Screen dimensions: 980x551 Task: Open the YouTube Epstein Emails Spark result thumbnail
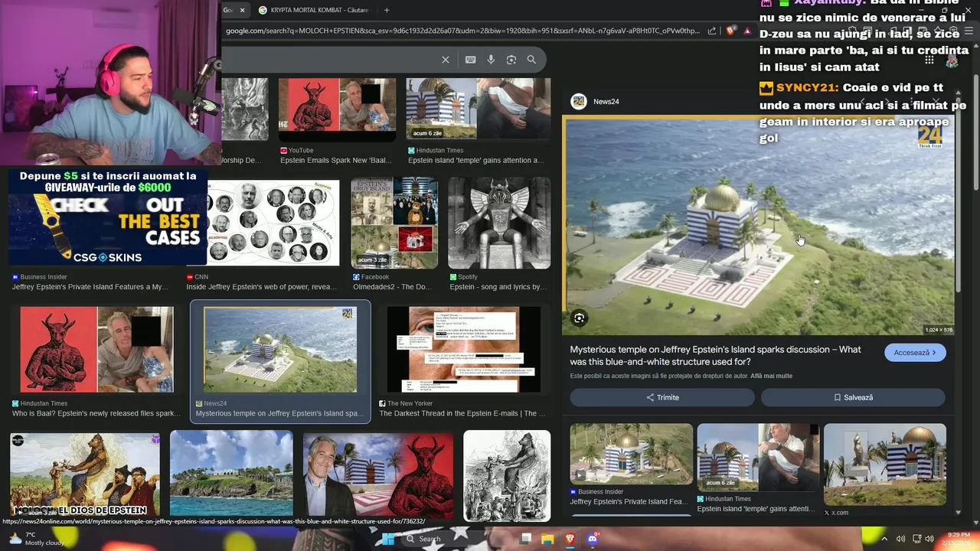click(337, 109)
